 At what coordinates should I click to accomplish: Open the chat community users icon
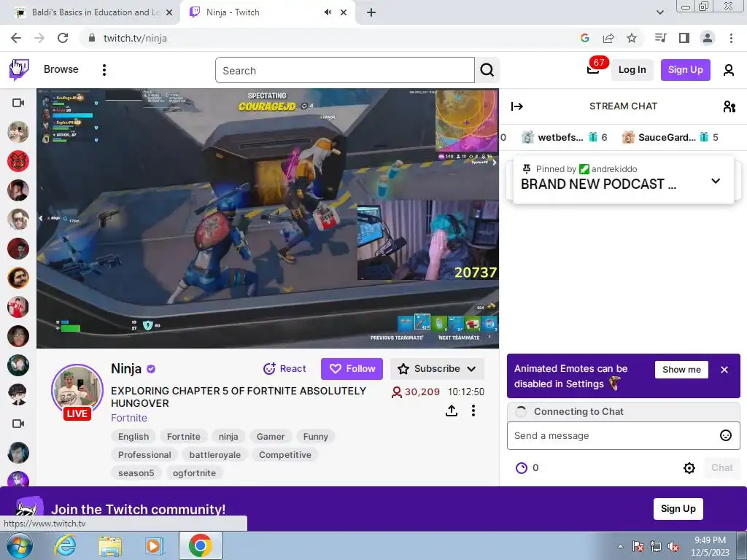729,106
